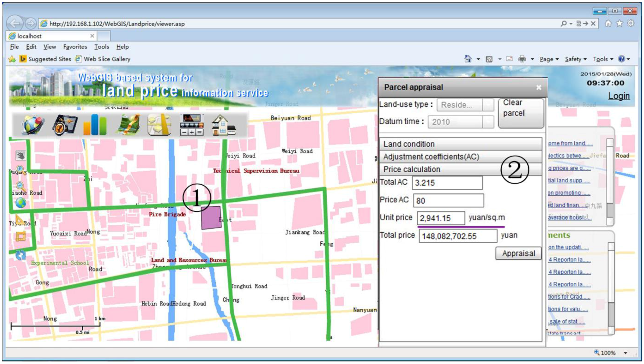Click the add to favorites star icon

12,59
